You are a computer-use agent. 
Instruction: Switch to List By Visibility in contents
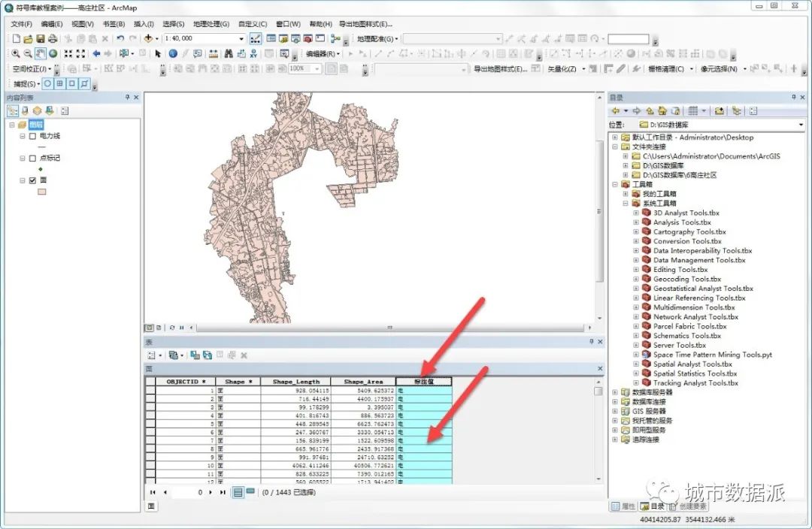[37, 110]
